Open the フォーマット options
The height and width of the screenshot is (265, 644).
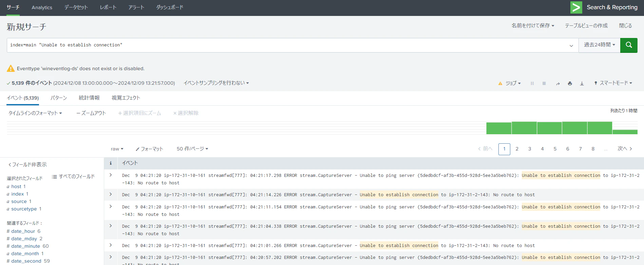[x=149, y=149]
